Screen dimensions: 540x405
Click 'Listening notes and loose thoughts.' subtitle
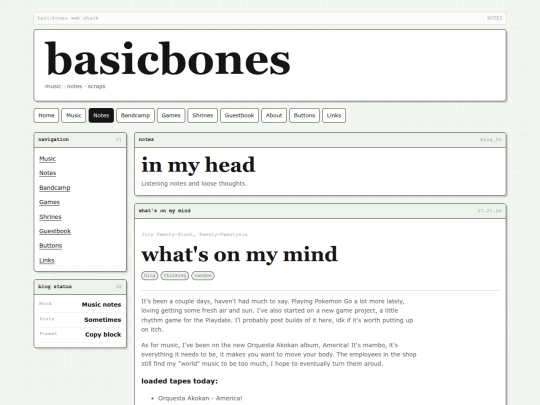click(194, 184)
